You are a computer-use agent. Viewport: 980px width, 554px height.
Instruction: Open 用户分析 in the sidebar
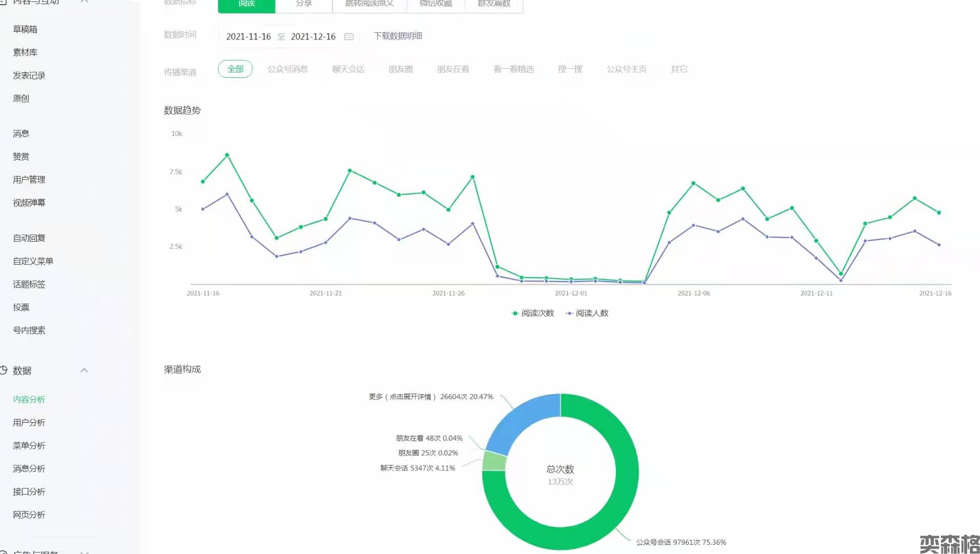click(x=29, y=423)
